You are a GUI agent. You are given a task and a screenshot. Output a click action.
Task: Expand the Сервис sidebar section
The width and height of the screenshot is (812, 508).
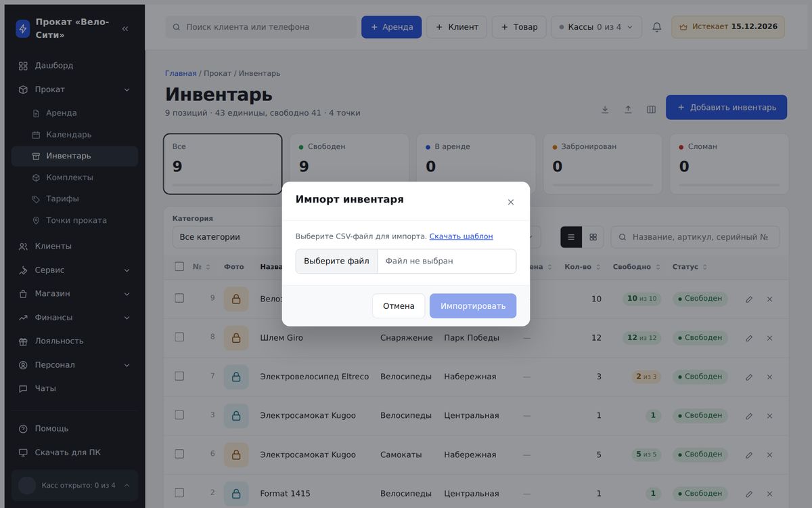point(74,270)
